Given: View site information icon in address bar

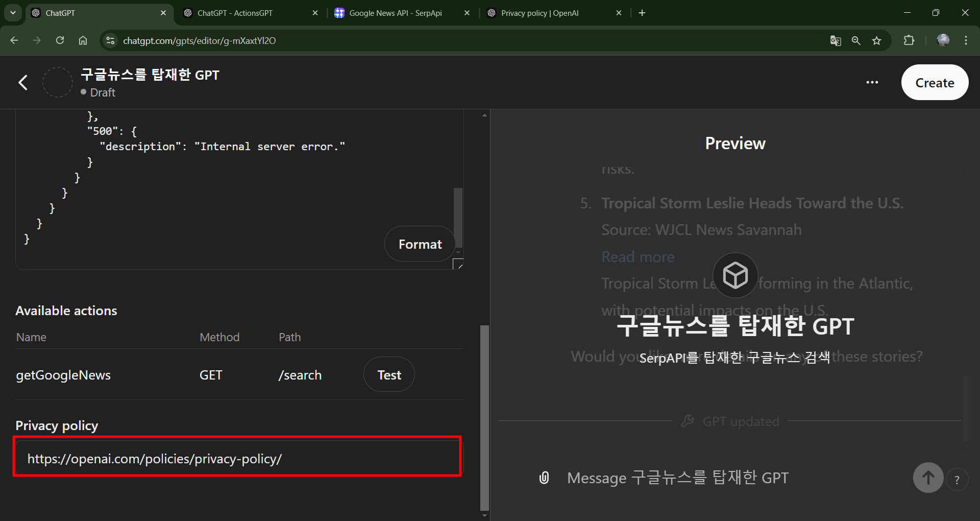Looking at the screenshot, I should (x=110, y=40).
